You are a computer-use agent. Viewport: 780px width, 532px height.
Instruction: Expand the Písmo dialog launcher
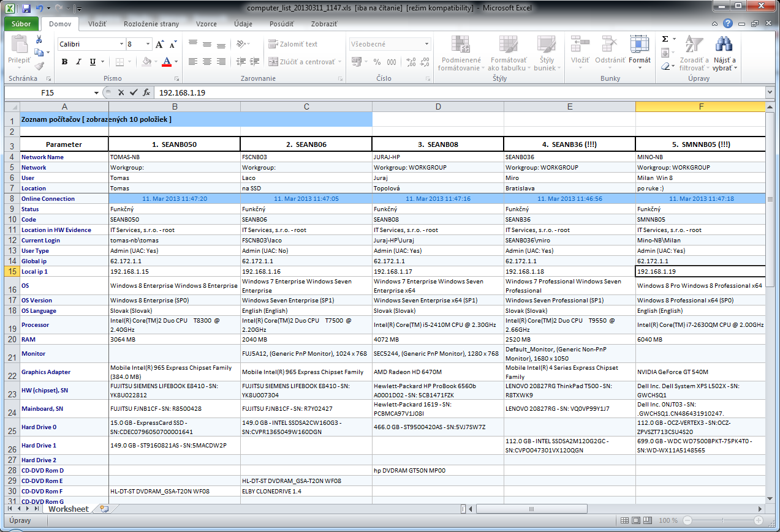[177, 79]
